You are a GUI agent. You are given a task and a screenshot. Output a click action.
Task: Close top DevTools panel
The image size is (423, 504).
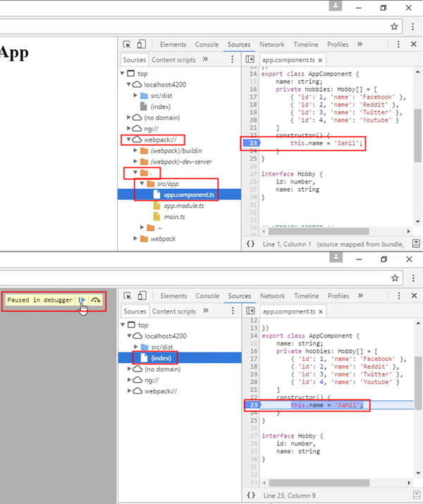point(414,44)
